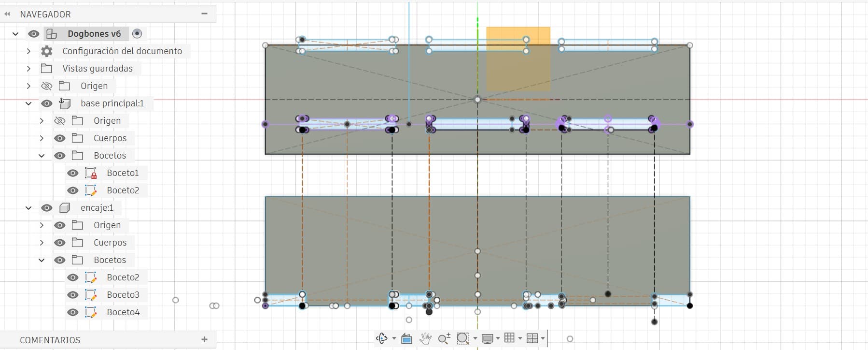Image resolution: width=868 pixels, height=350 pixels.
Task: Expand the Vistas guardadas folder
Action: (28, 69)
